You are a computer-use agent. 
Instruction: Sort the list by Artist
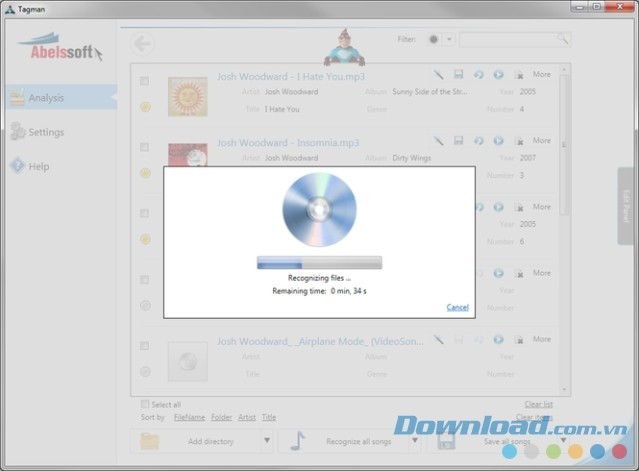(x=246, y=417)
